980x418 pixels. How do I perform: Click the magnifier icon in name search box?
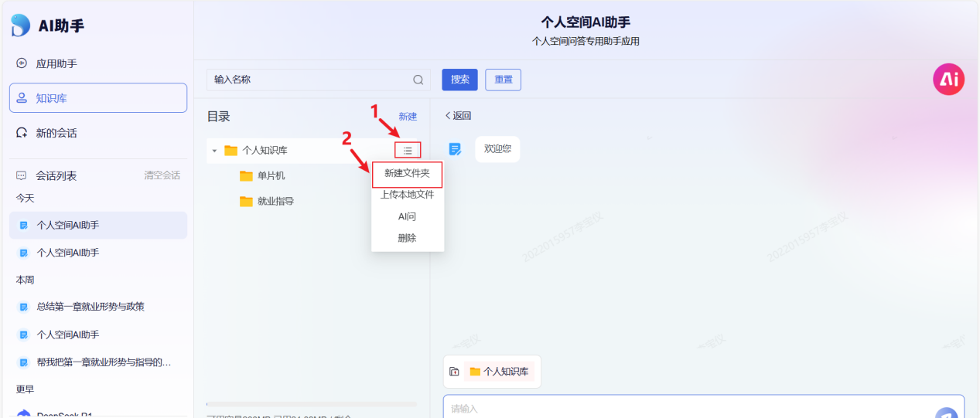click(x=418, y=80)
